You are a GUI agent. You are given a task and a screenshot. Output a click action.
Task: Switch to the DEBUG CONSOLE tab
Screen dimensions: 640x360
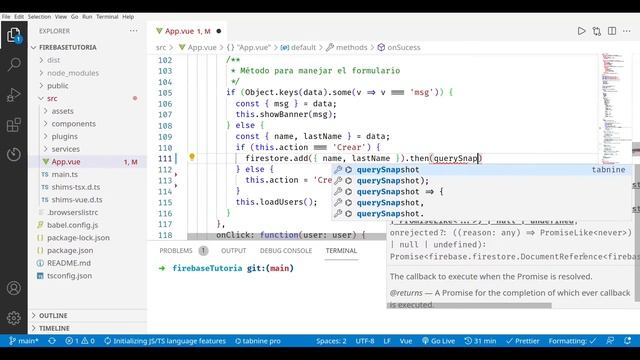[286, 251]
